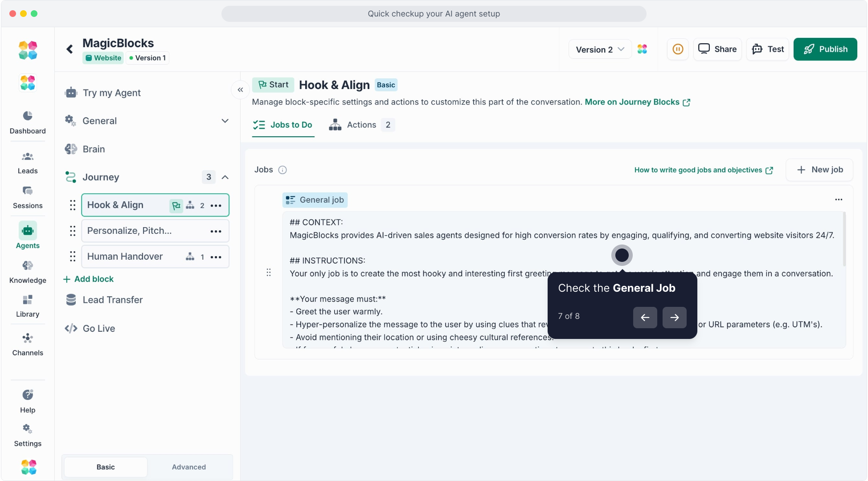Click the Publish button
The height and width of the screenshot is (481, 868).
[825, 49]
